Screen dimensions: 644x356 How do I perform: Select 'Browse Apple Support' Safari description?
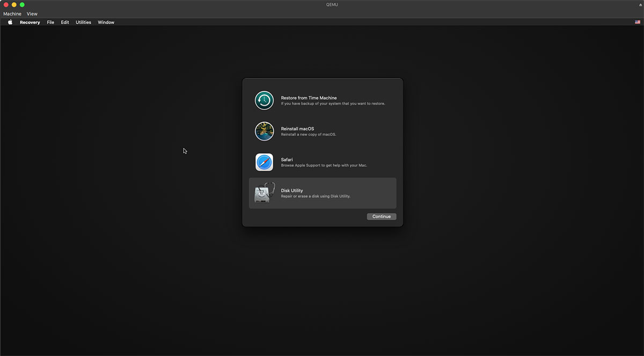324,165
